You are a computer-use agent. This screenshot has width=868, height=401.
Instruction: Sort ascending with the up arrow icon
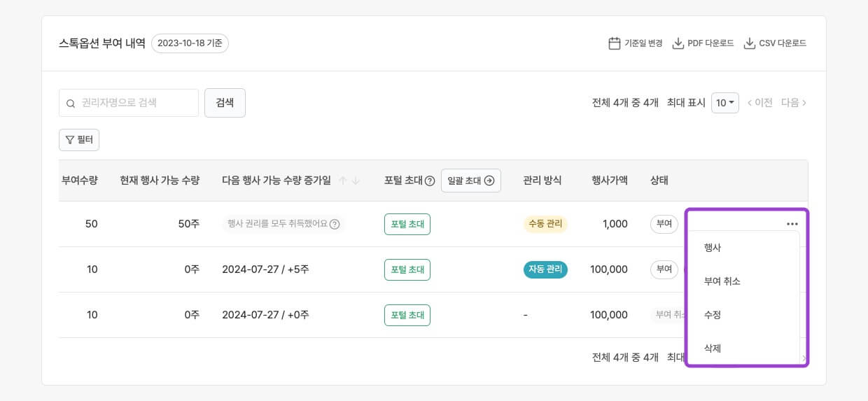click(342, 181)
